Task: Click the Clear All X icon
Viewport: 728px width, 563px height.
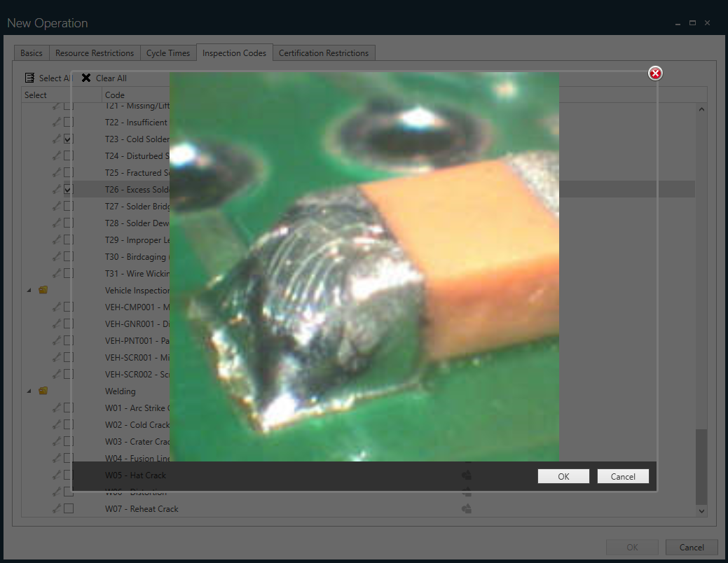Action: [85, 78]
